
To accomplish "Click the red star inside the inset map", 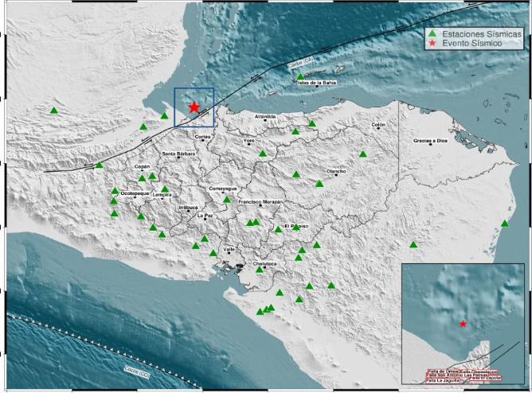I will click(x=464, y=324).
